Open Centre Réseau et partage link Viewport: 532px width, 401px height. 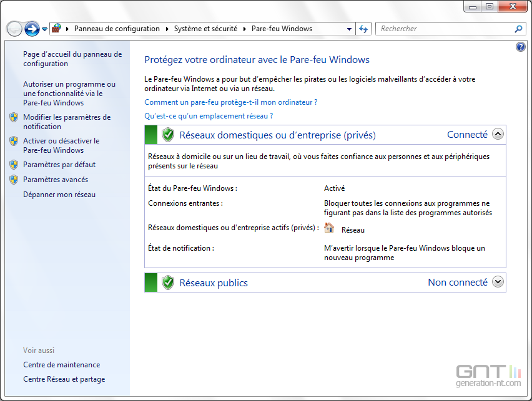tap(64, 379)
